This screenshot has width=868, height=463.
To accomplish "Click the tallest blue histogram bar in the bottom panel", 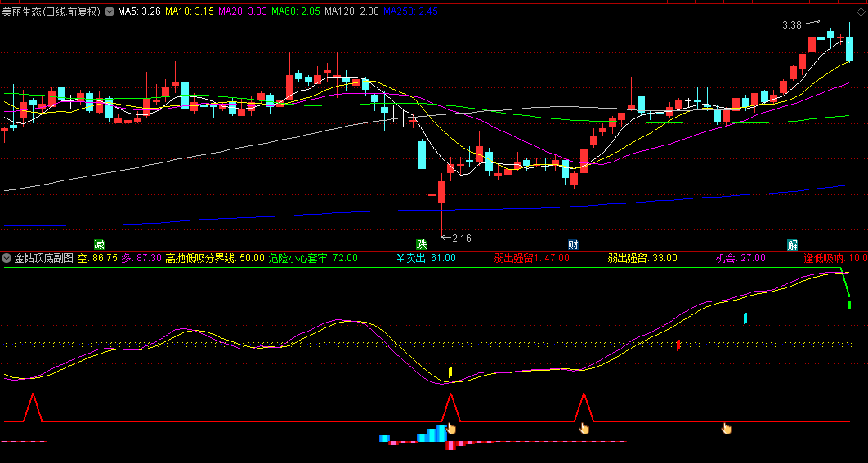I will coord(441,434).
